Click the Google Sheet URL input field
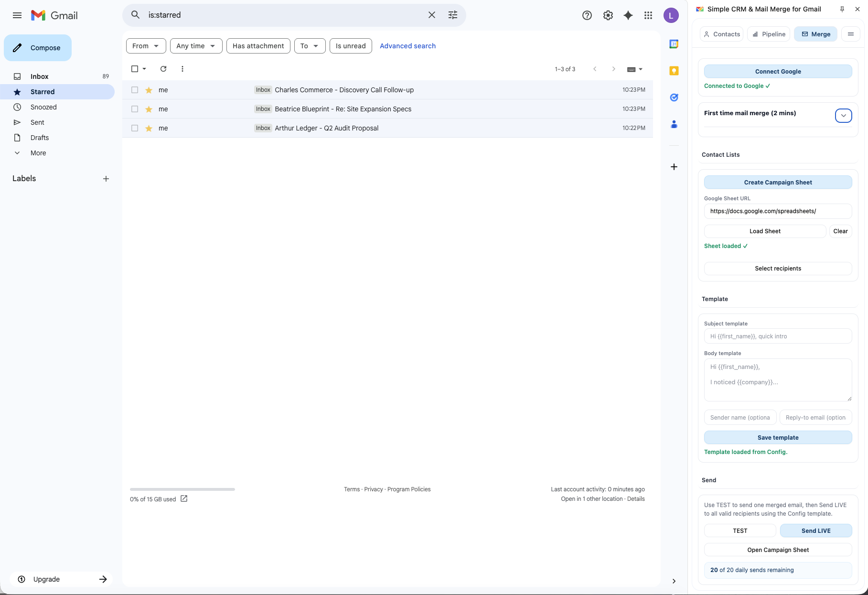 pyautogui.click(x=777, y=211)
